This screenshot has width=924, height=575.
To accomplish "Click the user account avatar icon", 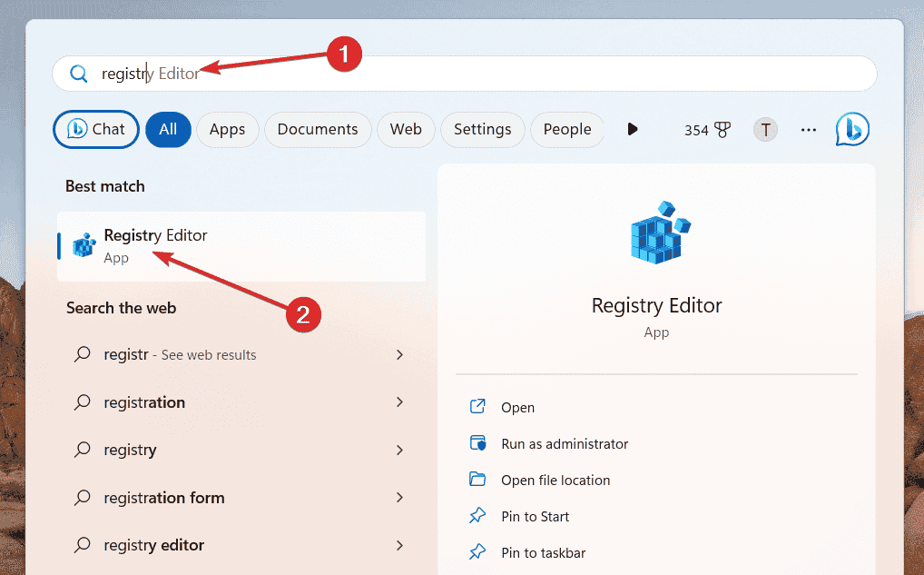I will pyautogui.click(x=765, y=129).
